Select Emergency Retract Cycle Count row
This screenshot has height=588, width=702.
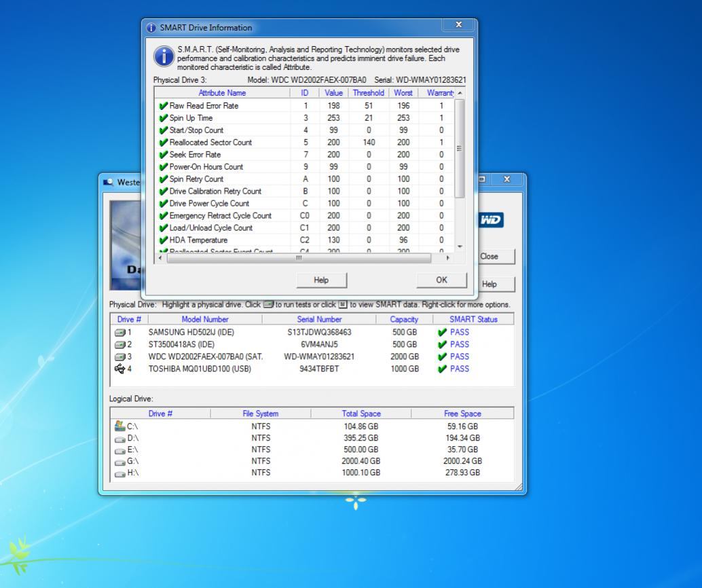(304, 215)
